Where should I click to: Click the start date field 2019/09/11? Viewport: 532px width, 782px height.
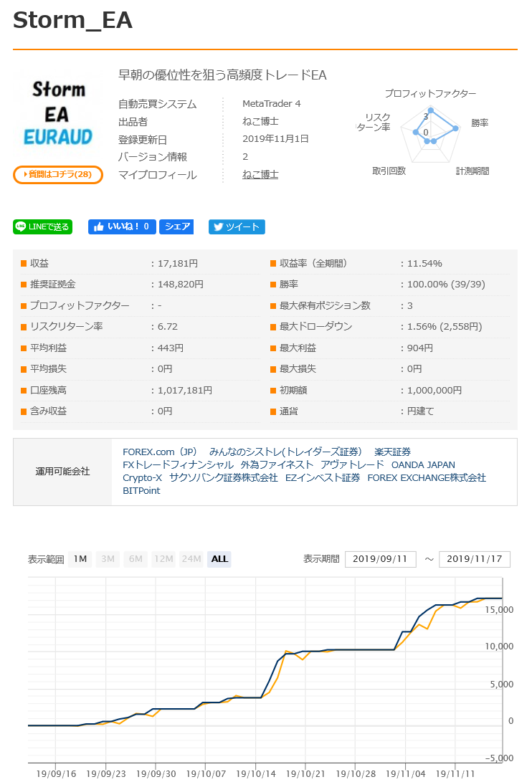[380, 559]
